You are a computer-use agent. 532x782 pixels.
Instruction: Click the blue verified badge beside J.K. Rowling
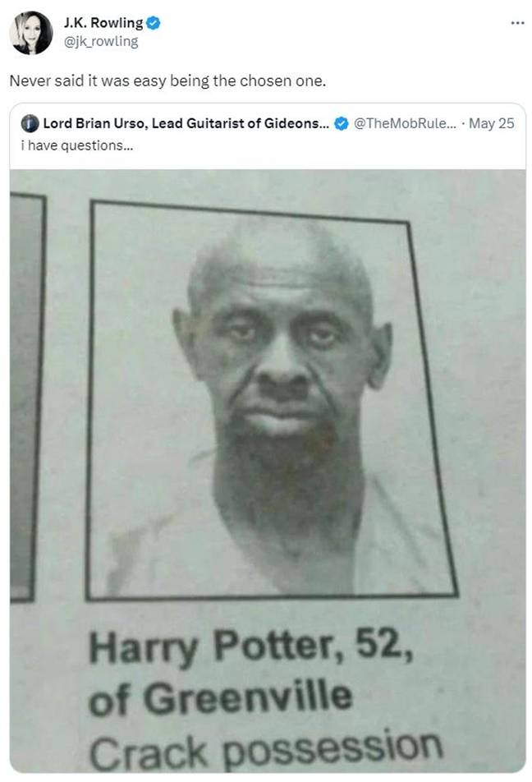coord(153,23)
